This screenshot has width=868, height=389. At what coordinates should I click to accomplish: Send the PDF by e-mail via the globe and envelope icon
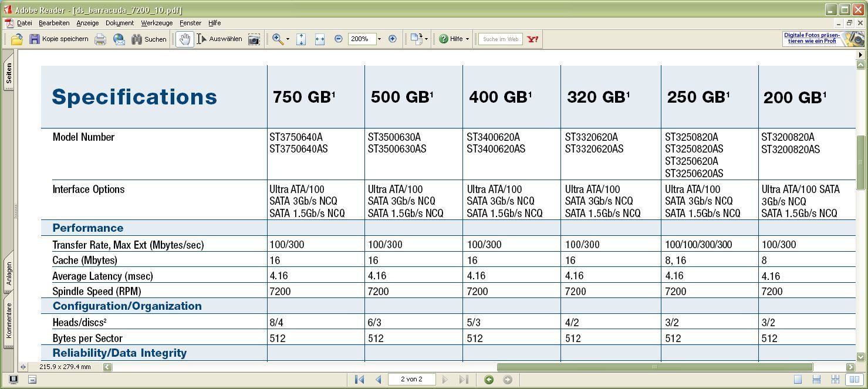tap(119, 39)
